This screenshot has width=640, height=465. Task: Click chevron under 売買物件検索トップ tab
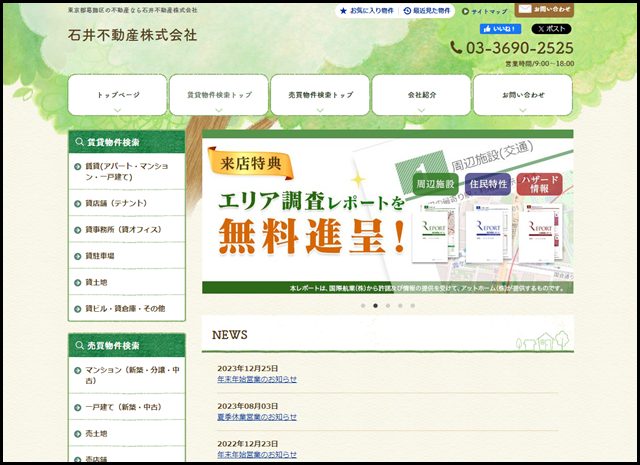(320, 110)
